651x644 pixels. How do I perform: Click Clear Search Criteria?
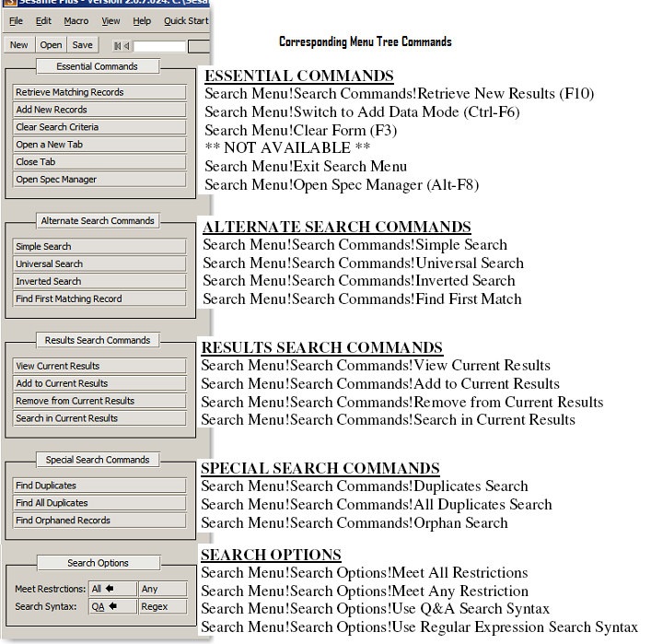click(99, 127)
